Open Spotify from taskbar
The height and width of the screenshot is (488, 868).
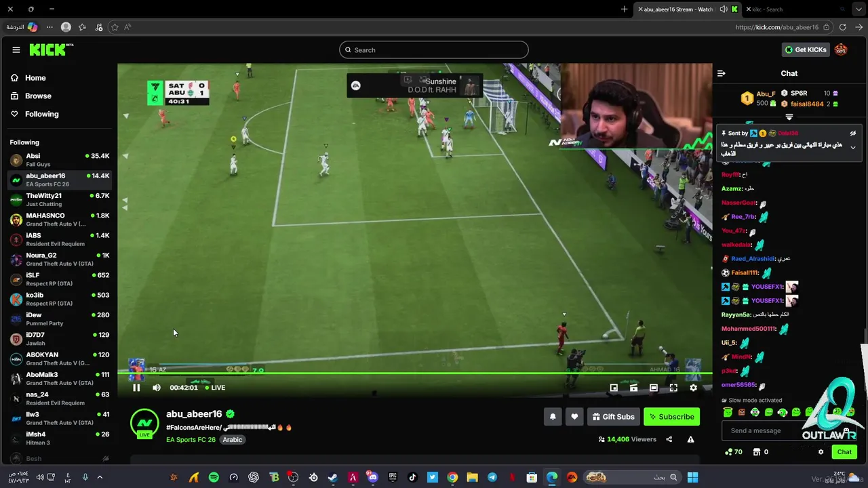214,477
